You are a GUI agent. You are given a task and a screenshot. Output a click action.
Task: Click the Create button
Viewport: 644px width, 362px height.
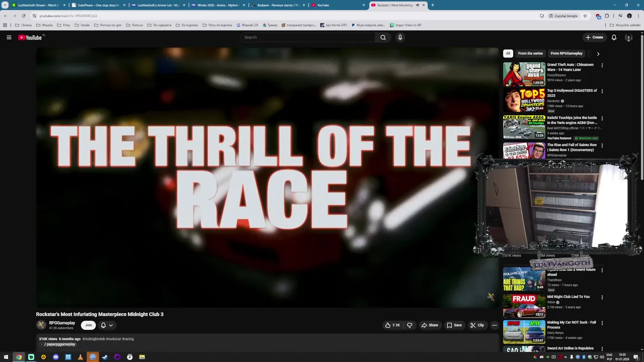coord(594,37)
